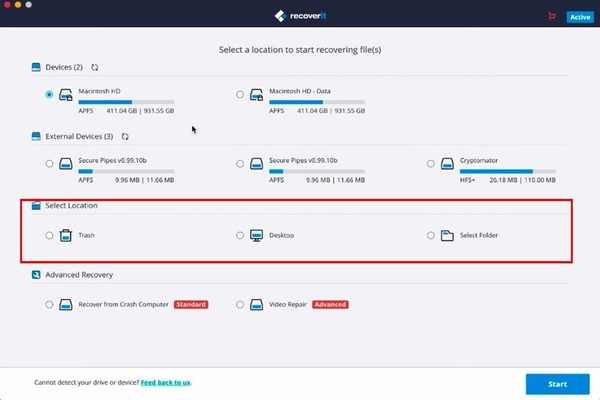Screen dimensions: 600x400
Task: Click the Devices (2) heading
Action: [x=64, y=67]
